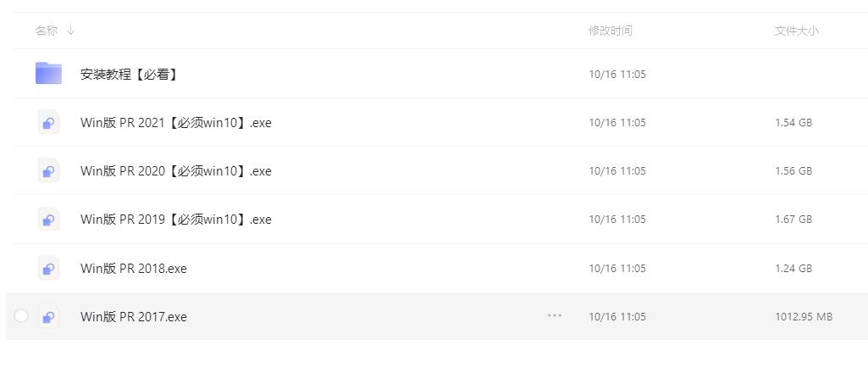The image size is (868, 384).
Task: Sort files by 名称 column header
Action: pyautogui.click(x=47, y=31)
